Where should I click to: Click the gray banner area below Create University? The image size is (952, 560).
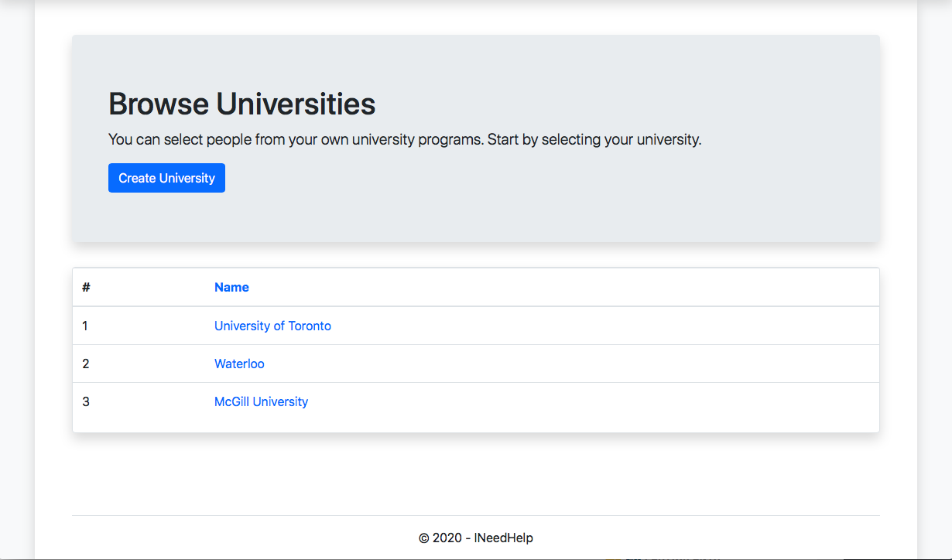coord(476,217)
